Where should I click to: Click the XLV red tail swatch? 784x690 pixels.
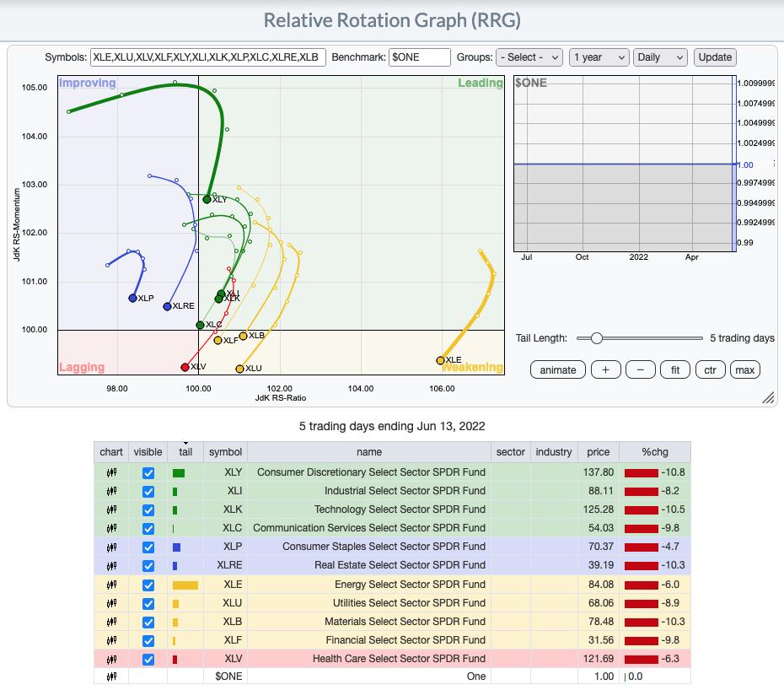point(175,660)
